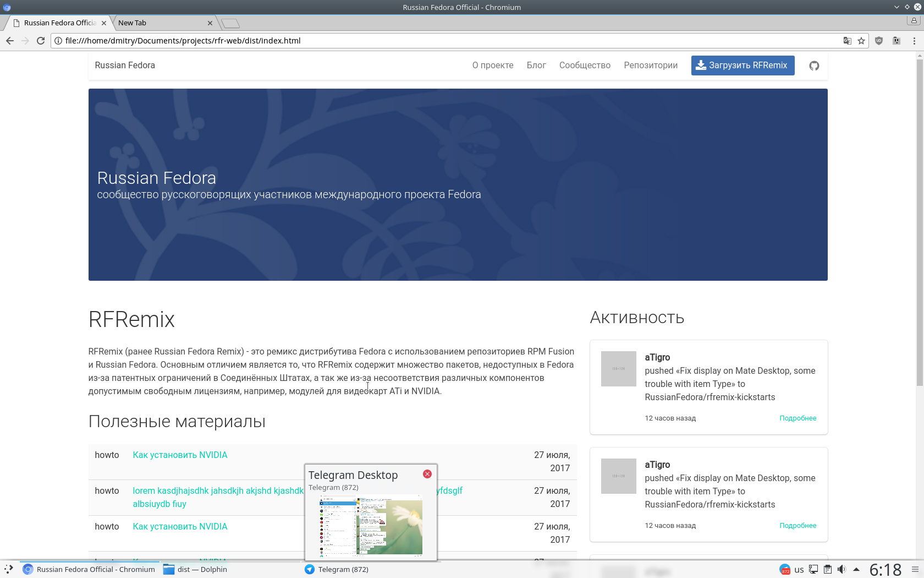
Task: Reload the current page
Action: (x=41, y=41)
